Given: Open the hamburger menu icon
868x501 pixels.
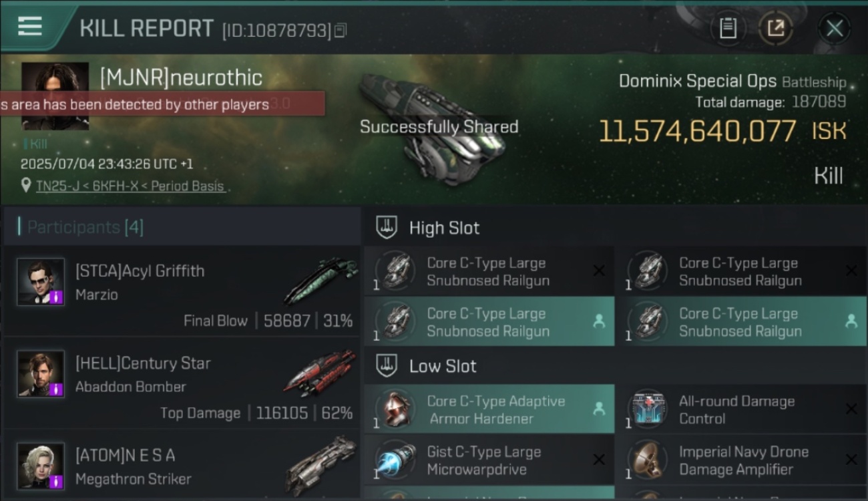Looking at the screenshot, I should tap(30, 26).
